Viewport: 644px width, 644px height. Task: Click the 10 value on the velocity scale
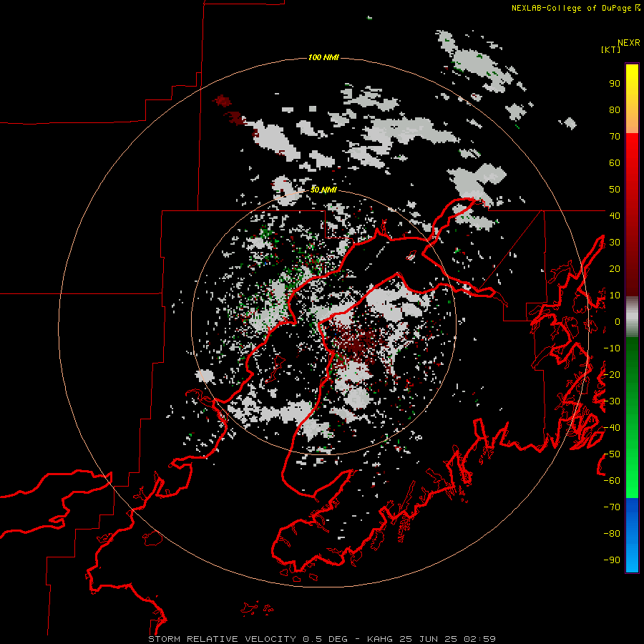pyautogui.click(x=615, y=296)
